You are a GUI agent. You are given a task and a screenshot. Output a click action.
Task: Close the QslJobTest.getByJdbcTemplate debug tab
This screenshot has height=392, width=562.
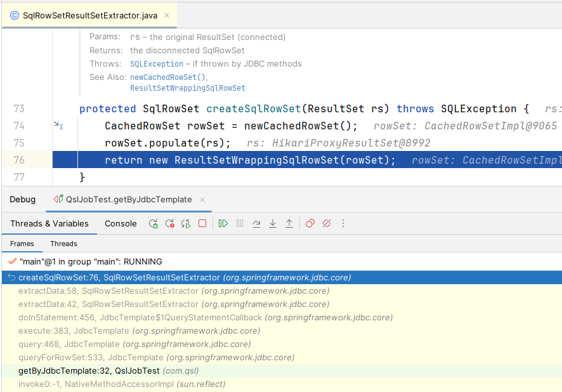coord(202,200)
